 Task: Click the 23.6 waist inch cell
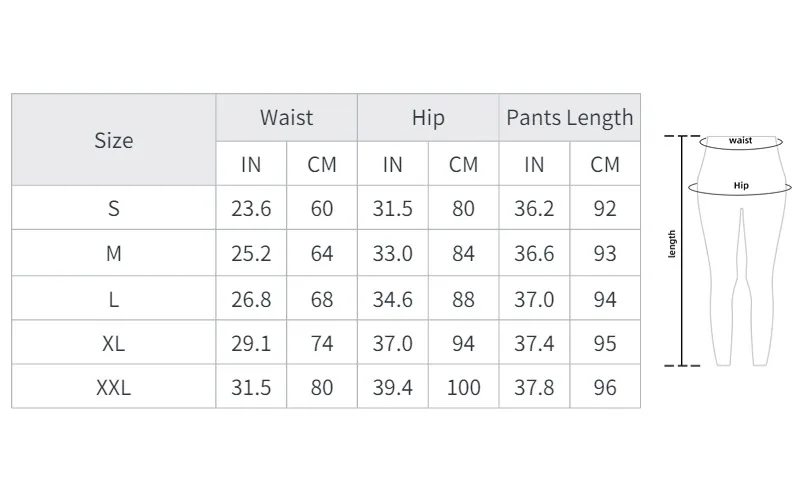[x=251, y=209]
